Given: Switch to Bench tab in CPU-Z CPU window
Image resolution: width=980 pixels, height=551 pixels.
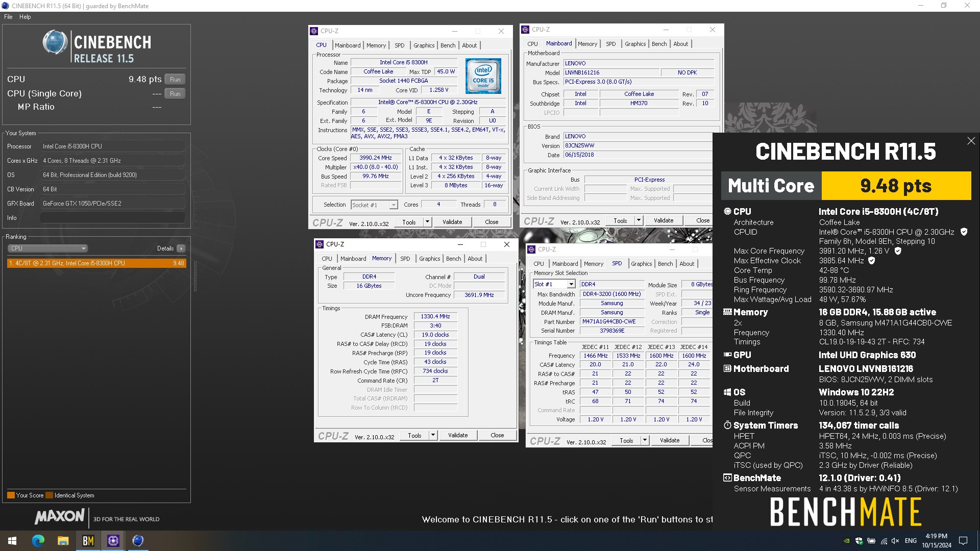Looking at the screenshot, I should pos(448,45).
